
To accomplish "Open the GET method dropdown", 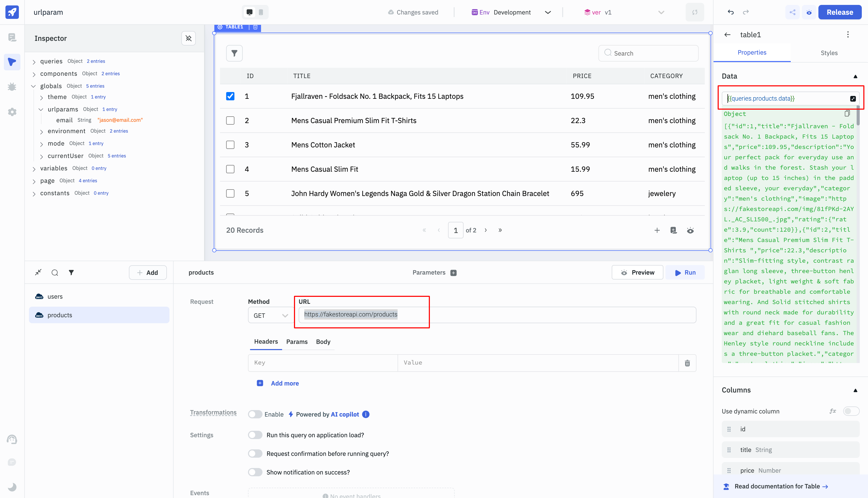I will tap(270, 315).
